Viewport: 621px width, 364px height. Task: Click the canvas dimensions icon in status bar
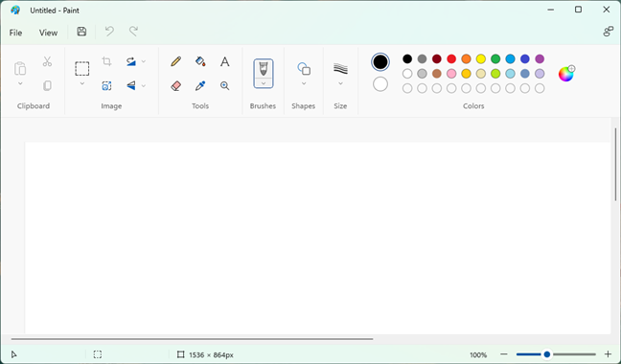click(180, 354)
